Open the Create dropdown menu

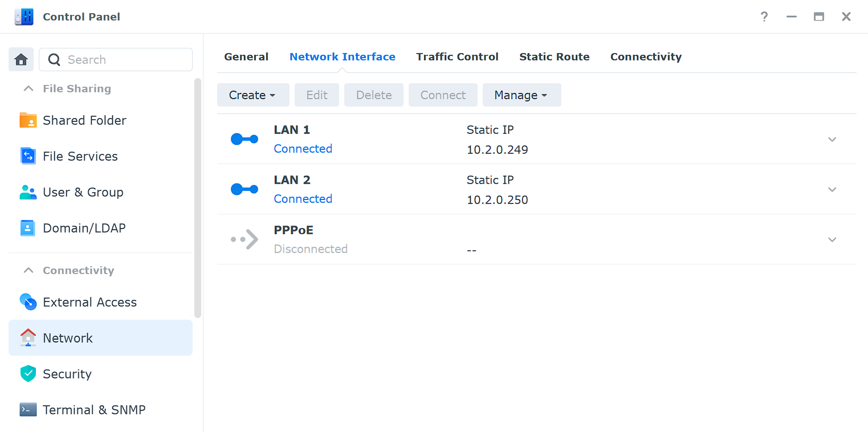click(253, 95)
